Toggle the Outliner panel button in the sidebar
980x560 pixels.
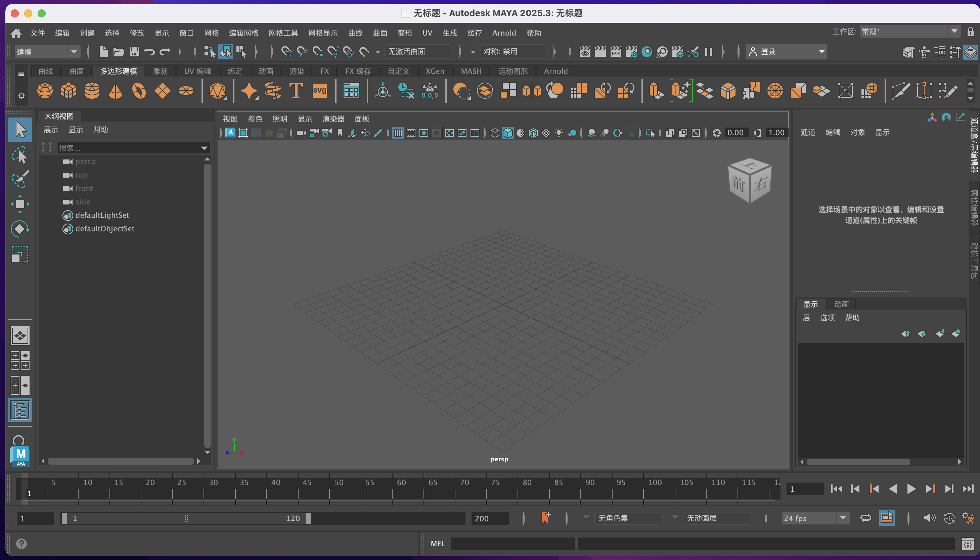(20, 411)
